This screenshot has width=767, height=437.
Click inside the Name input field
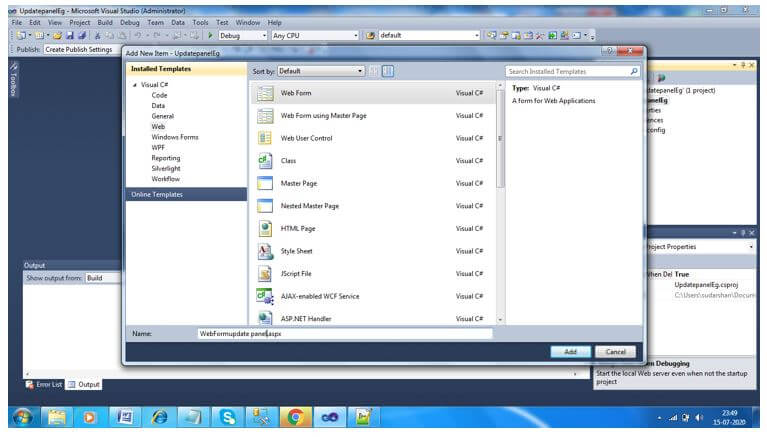(x=345, y=334)
